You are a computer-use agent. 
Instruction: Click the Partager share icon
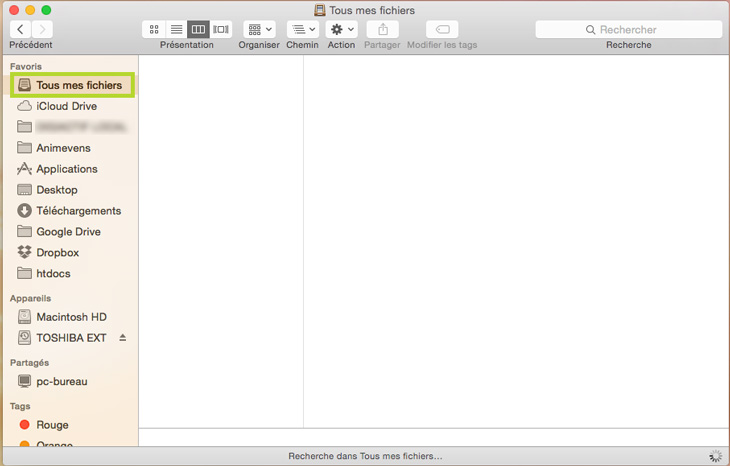382,30
